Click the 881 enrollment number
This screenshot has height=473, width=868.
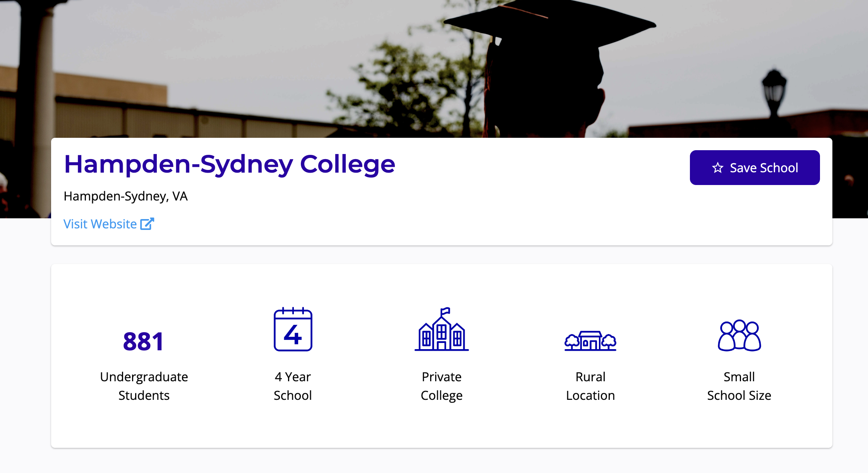(143, 341)
